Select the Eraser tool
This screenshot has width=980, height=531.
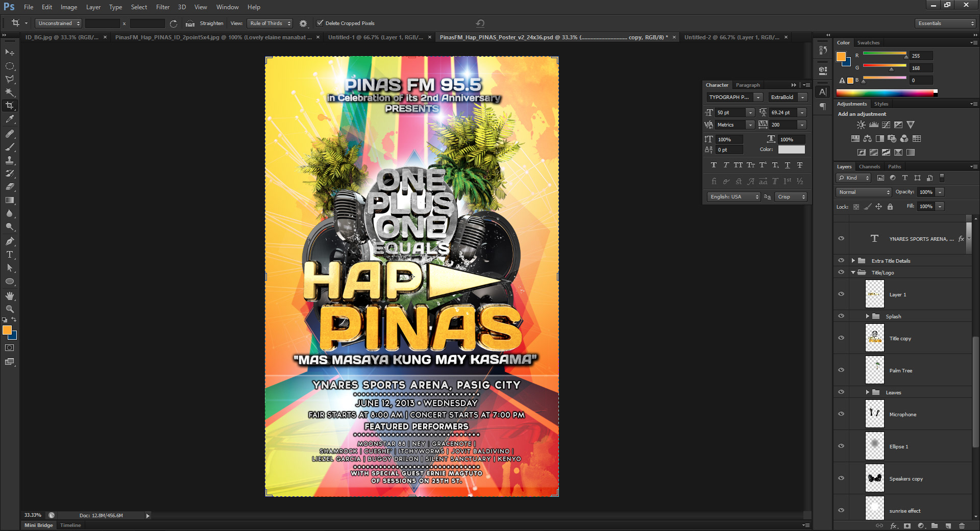[x=10, y=187]
